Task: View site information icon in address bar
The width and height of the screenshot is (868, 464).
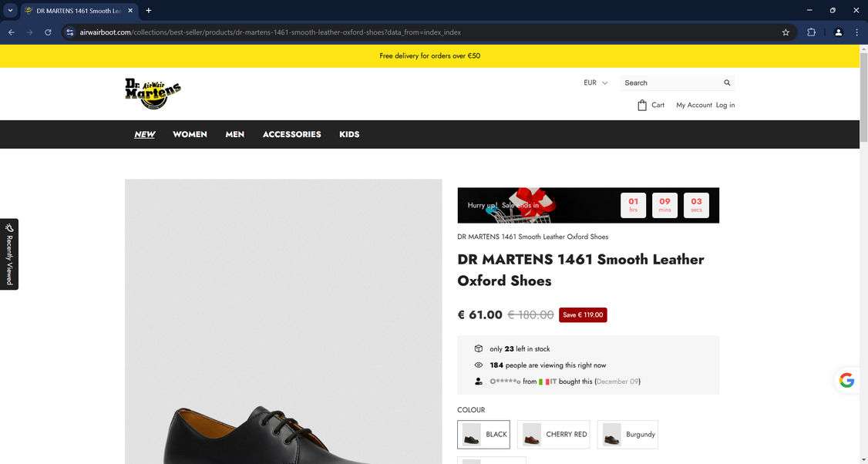Action: point(69,32)
